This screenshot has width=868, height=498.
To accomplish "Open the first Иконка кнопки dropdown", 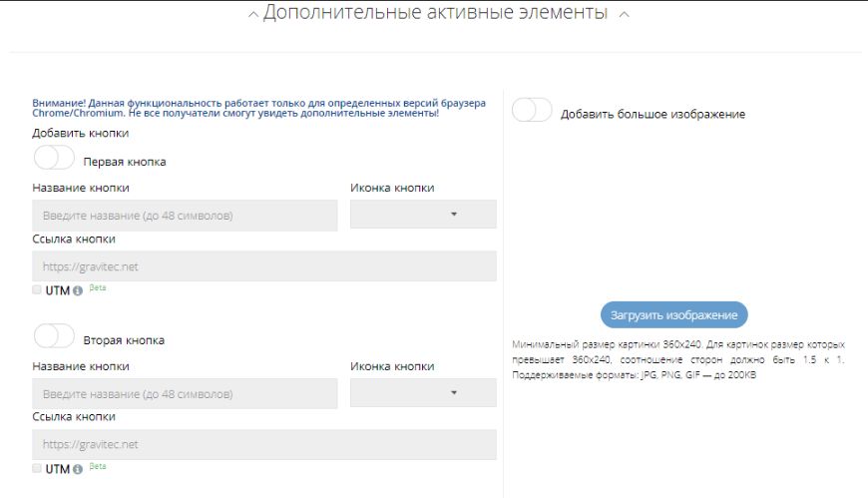I will pos(423,215).
